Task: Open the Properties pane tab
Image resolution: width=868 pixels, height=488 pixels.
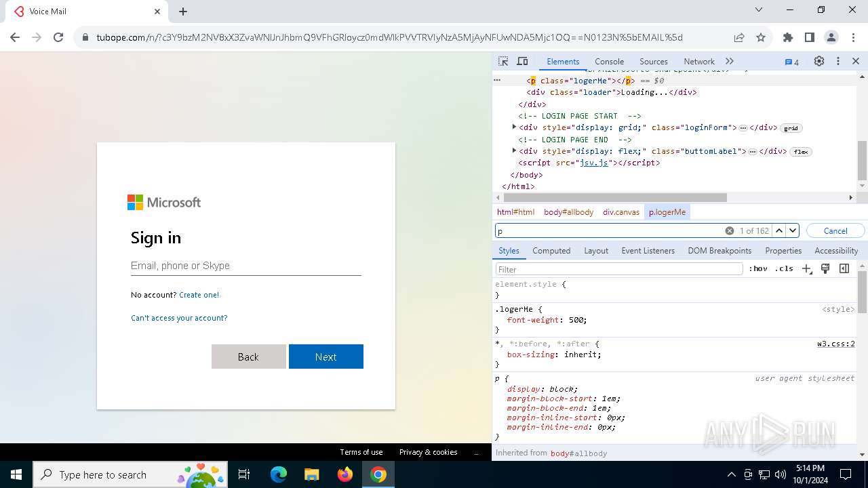Action: (x=783, y=251)
